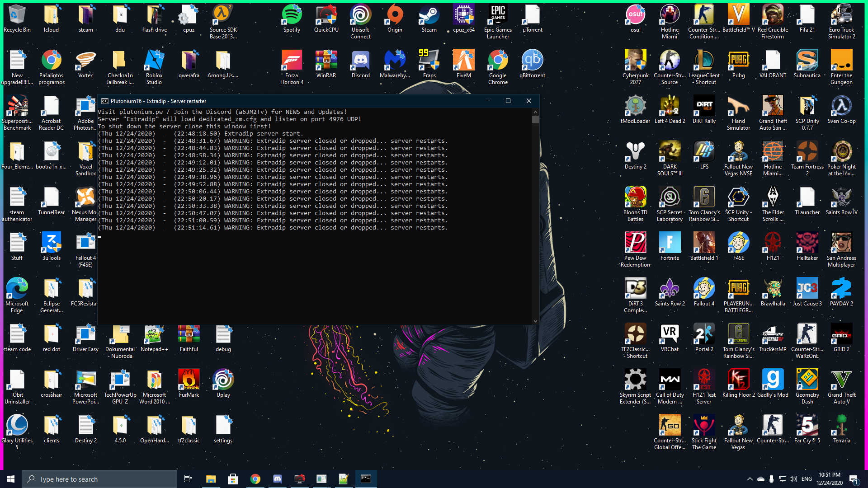
Task: Open File Explorer from the taskbar
Action: click(x=211, y=479)
